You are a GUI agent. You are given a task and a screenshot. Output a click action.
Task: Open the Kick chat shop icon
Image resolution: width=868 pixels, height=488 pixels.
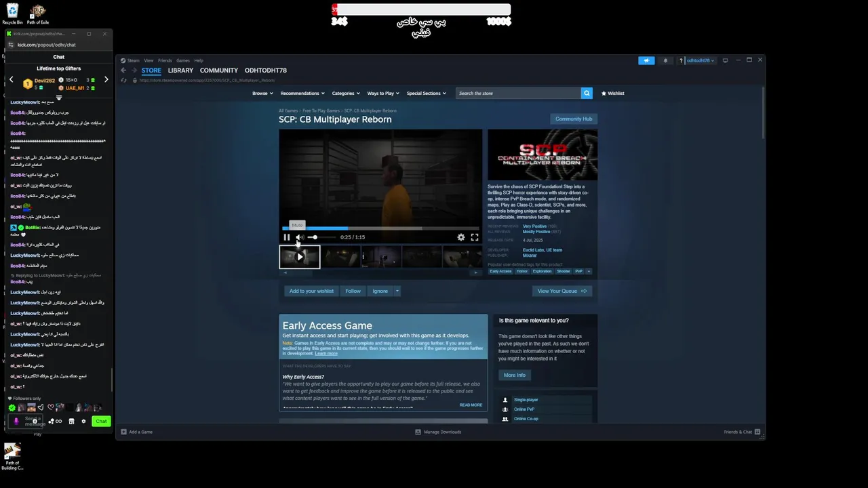point(71,422)
